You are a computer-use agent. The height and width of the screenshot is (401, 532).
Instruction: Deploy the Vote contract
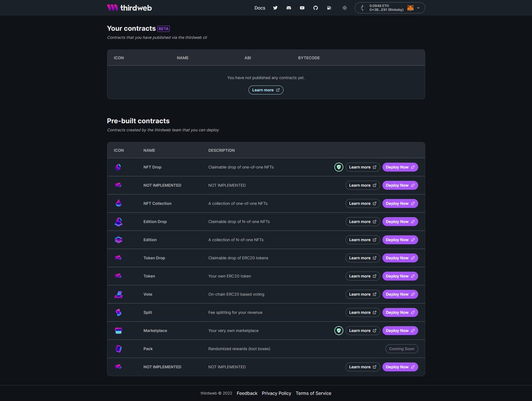click(x=400, y=294)
